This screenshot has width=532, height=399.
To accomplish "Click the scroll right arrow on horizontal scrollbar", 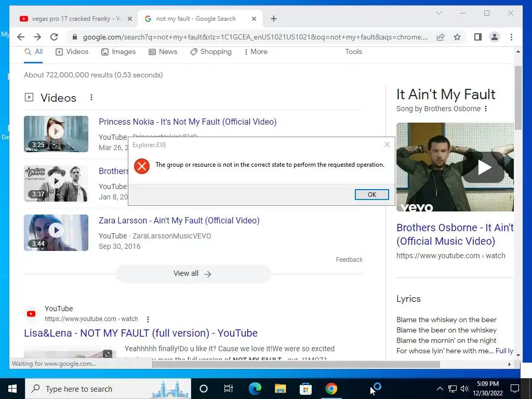I will 509,364.
